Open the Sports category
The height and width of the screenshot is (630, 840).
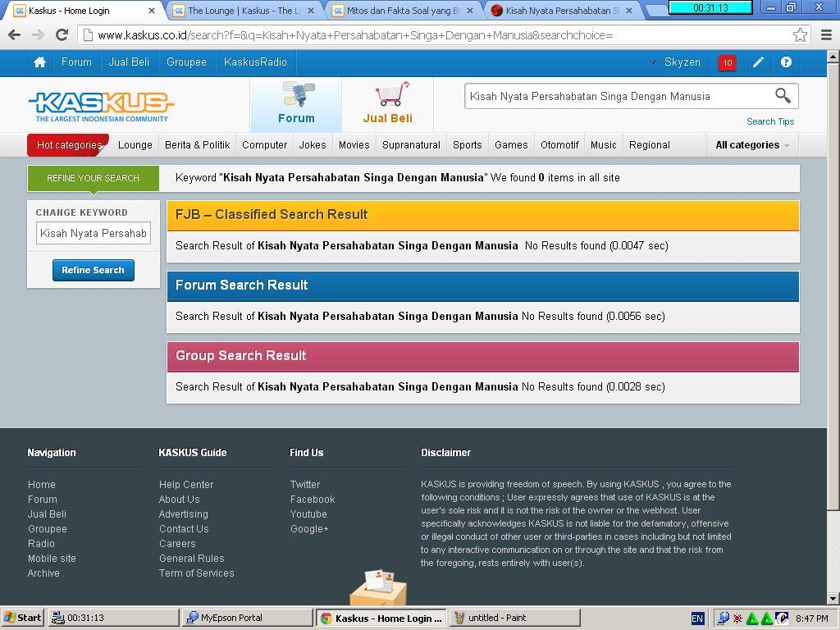(467, 145)
